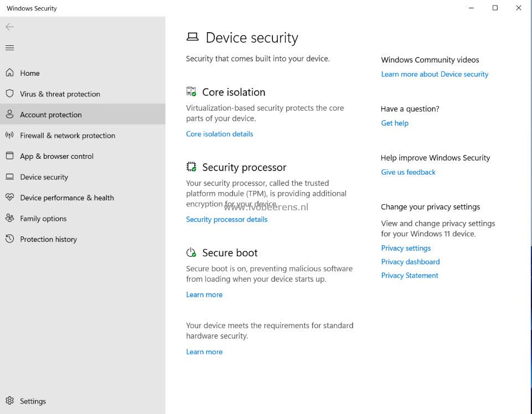Click Change your privacy settings heading
Image resolution: width=532 pixels, height=414 pixels.
[430, 206]
